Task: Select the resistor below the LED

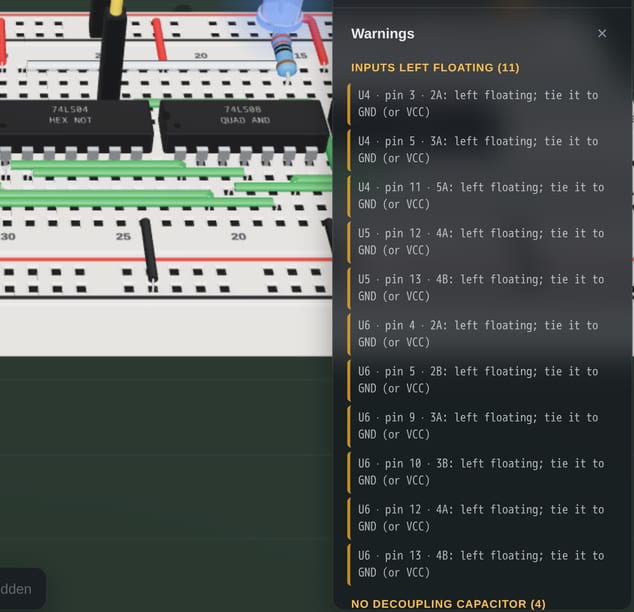Action: (x=285, y=55)
